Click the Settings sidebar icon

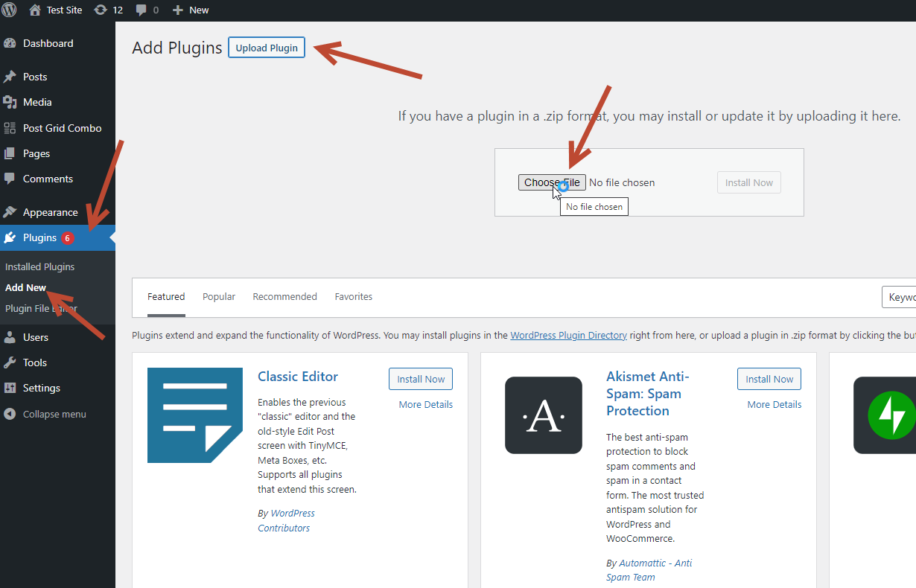(10, 388)
